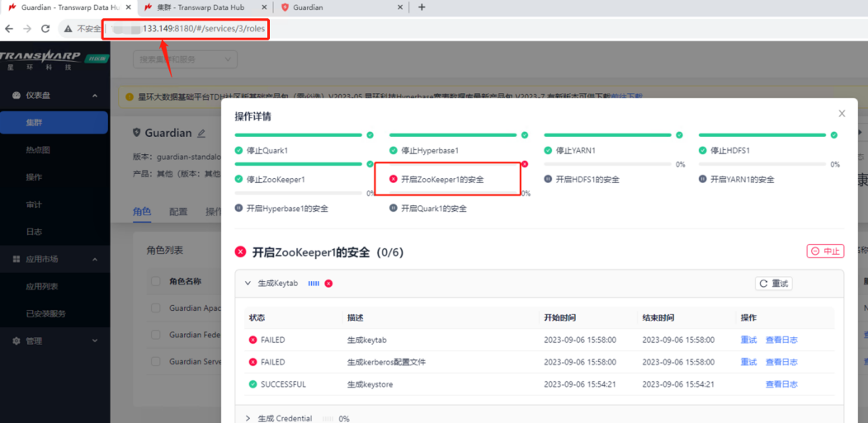
Task: Click the grid icon beside 应用市场
Action: click(17, 259)
